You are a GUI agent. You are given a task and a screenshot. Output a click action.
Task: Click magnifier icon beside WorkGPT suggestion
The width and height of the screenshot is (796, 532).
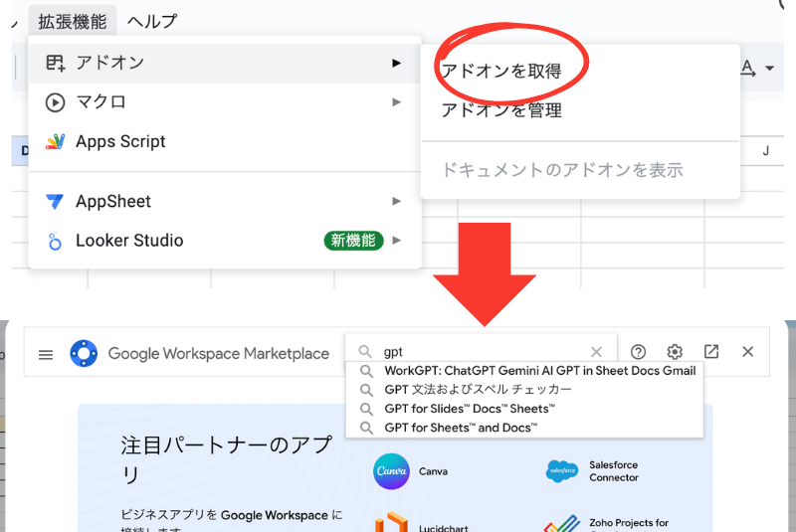[366, 371]
